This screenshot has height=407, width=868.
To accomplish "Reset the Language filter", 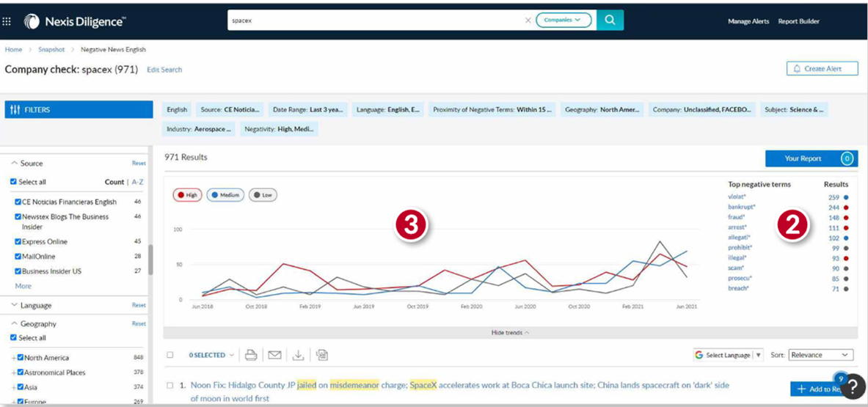I will click(x=139, y=305).
